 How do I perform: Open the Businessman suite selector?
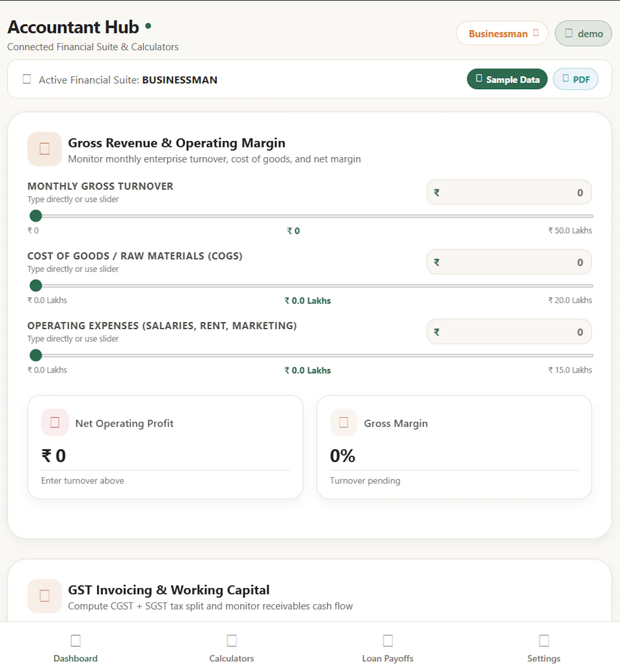click(502, 33)
